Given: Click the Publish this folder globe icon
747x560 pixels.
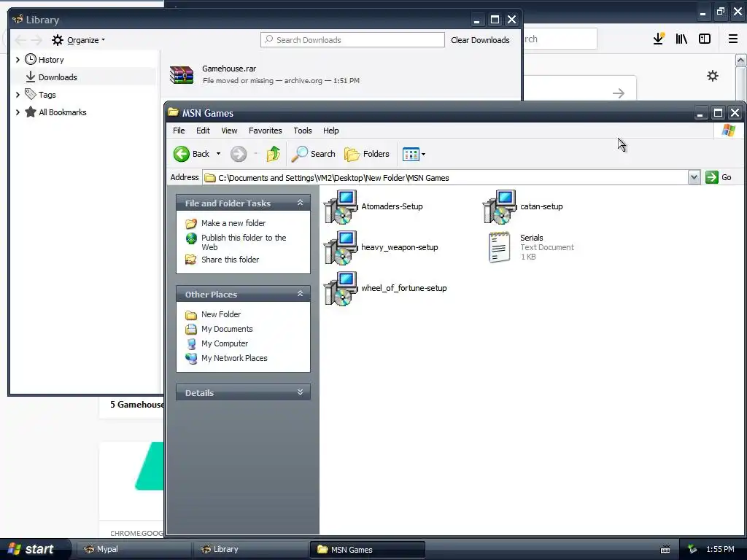Looking at the screenshot, I should click(x=191, y=238).
